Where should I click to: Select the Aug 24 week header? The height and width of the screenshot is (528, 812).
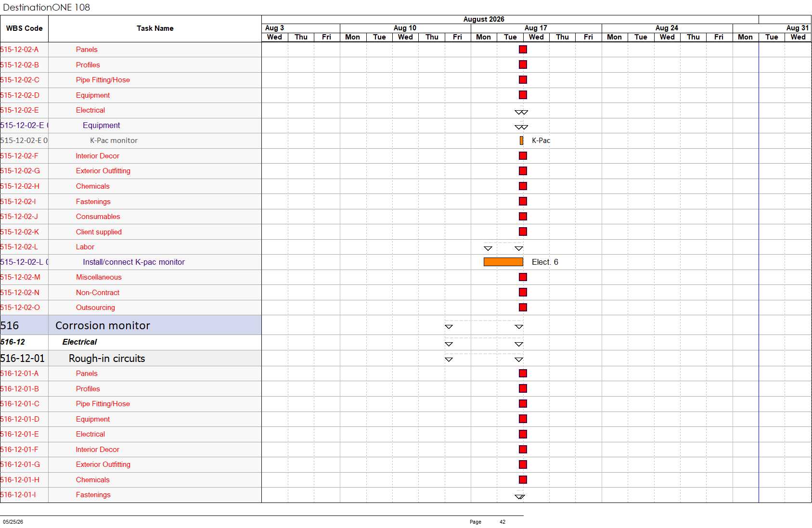click(667, 28)
